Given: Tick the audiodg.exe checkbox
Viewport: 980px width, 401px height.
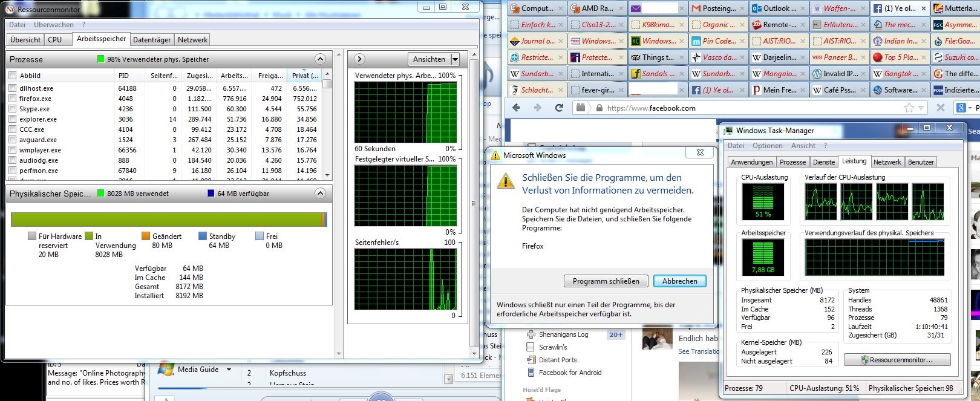Looking at the screenshot, I should click(x=13, y=160).
